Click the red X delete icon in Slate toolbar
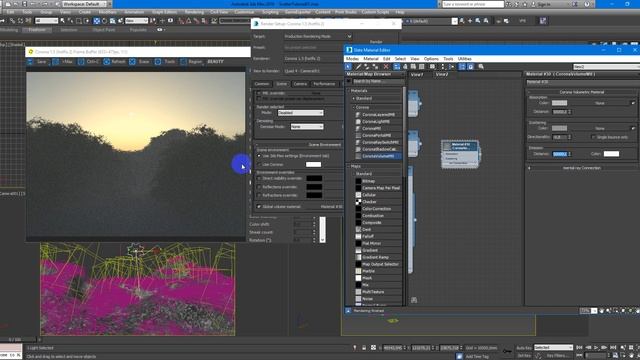The width and height of the screenshot is (640, 360). point(386,67)
